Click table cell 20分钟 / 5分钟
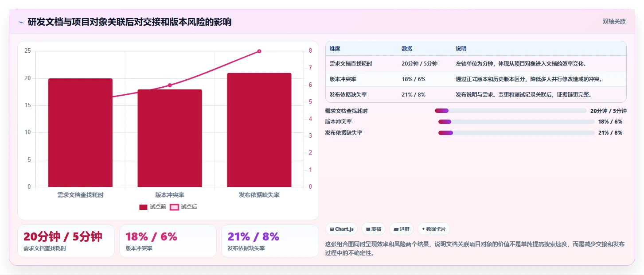The image size is (644, 275). (419, 64)
